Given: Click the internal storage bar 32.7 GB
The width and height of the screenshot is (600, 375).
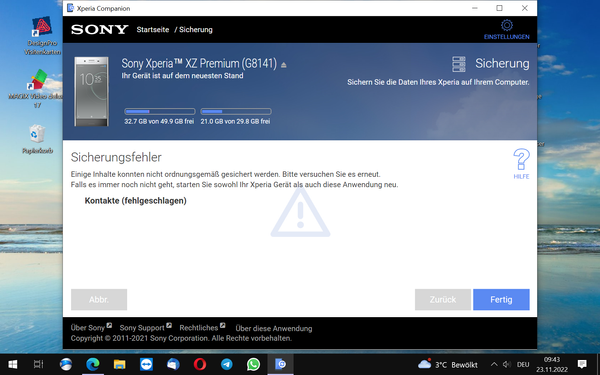Looking at the screenshot, I should [x=160, y=111].
